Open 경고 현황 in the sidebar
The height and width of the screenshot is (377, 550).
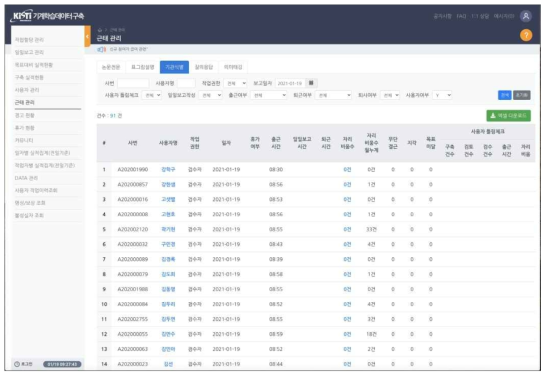[25, 115]
